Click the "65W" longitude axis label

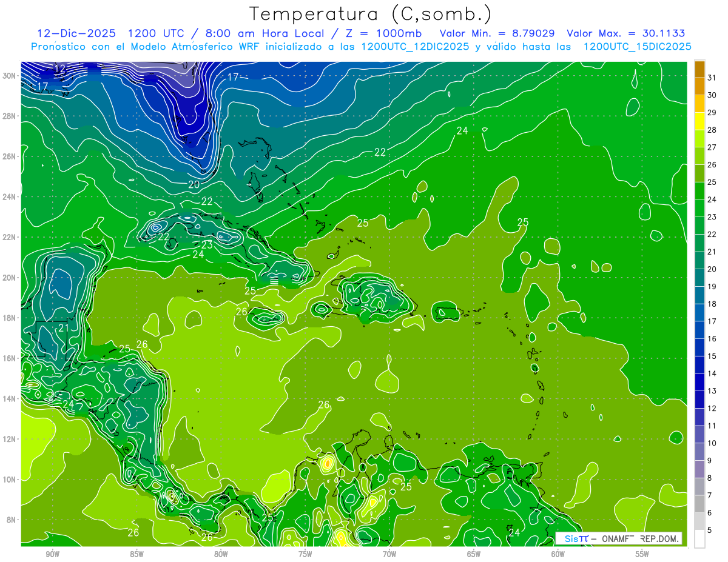tap(474, 554)
